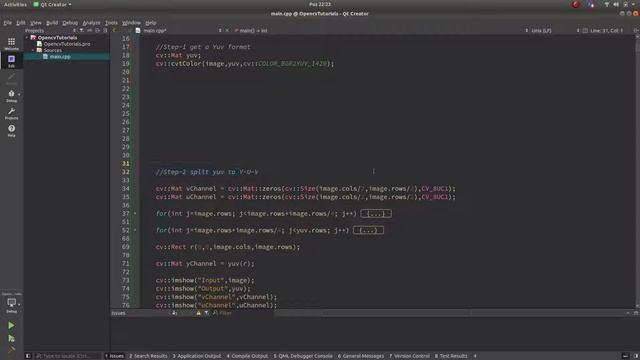Open the View menu
Screen dimensions: 640x360
[x=36, y=23]
